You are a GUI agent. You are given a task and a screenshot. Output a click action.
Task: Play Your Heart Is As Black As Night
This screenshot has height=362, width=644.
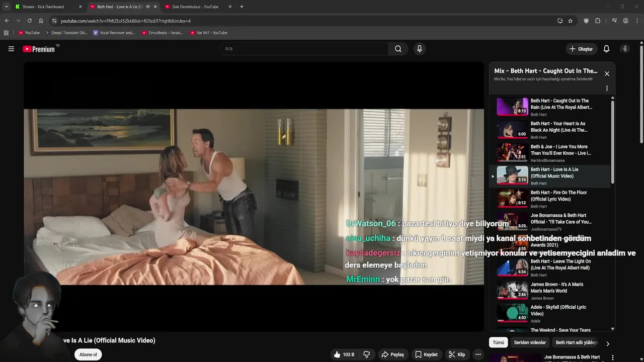pos(550,130)
